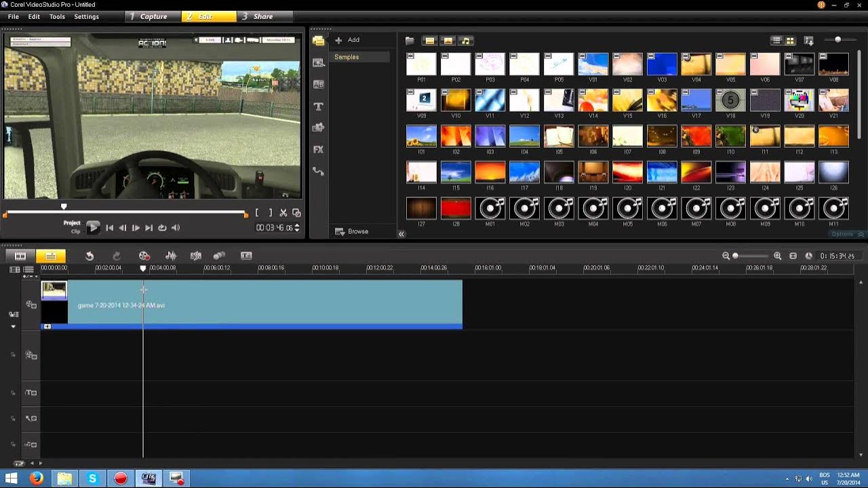
Task: Split clip with the scissors icon
Action: click(x=283, y=213)
